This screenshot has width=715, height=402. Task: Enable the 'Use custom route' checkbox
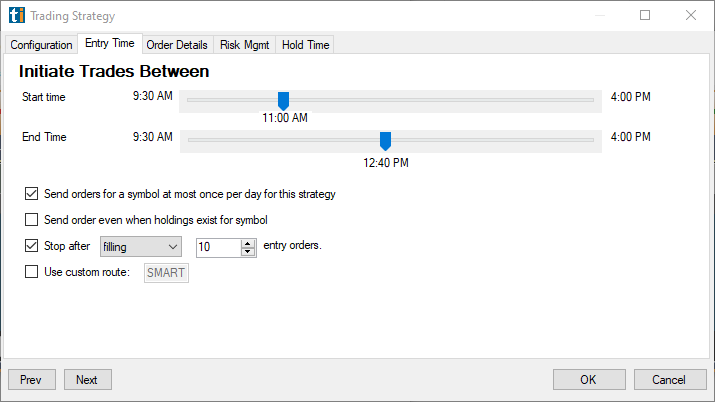coord(32,272)
